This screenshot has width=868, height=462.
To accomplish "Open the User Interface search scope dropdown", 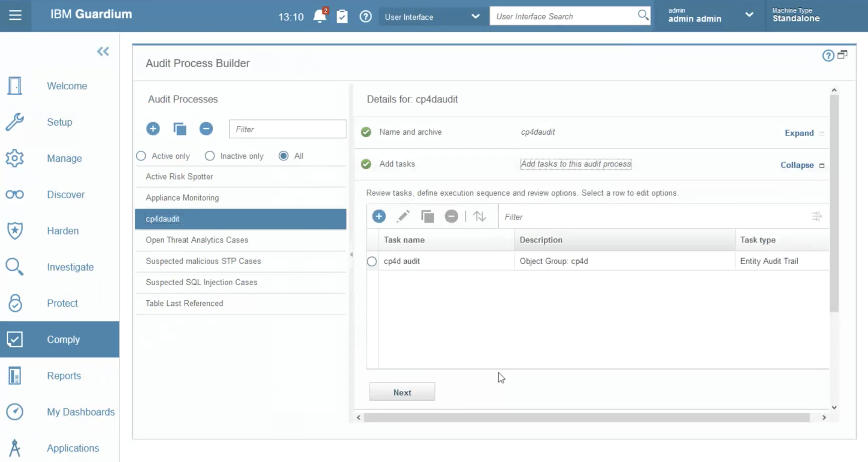I will pyautogui.click(x=475, y=16).
